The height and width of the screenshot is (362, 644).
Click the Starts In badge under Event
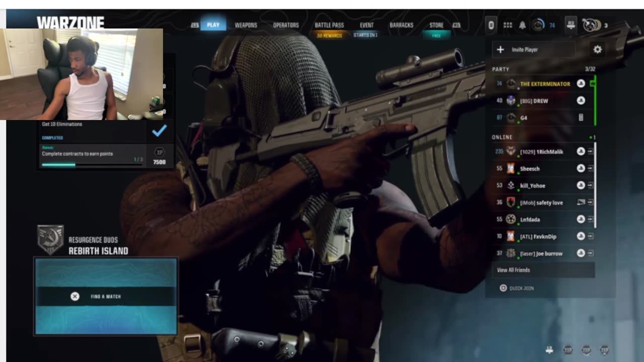click(366, 35)
